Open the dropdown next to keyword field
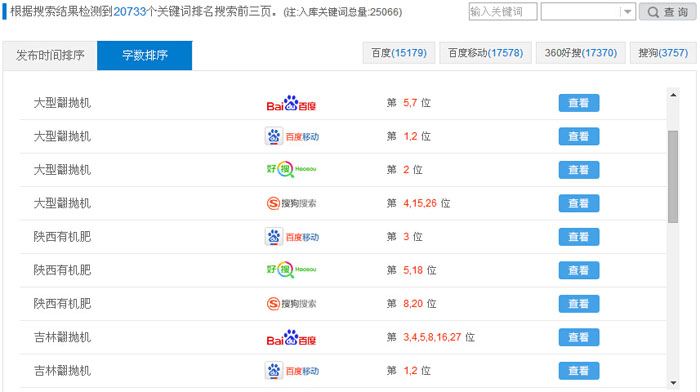Image resolution: width=700 pixels, height=392 pixels. [x=627, y=12]
